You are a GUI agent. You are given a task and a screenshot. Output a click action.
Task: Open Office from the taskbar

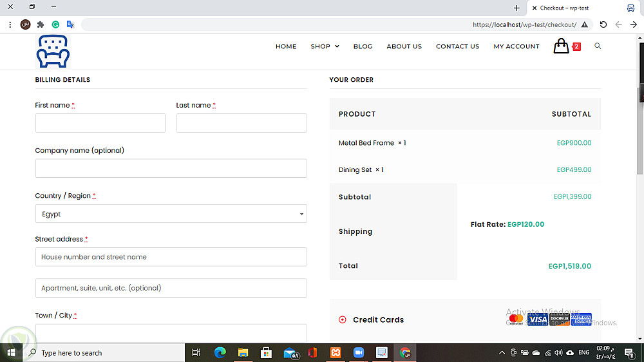[x=312, y=352]
